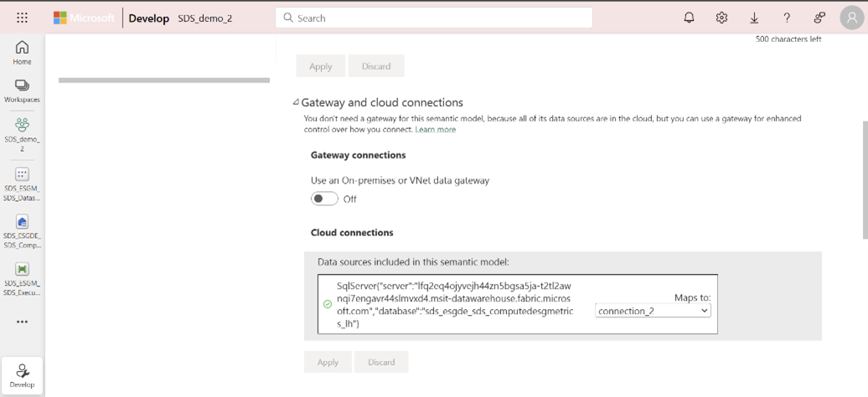The height and width of the screenshot is (397, 868).
Task: Open the Maps to connection_2 dropdown
Action: 654,312
